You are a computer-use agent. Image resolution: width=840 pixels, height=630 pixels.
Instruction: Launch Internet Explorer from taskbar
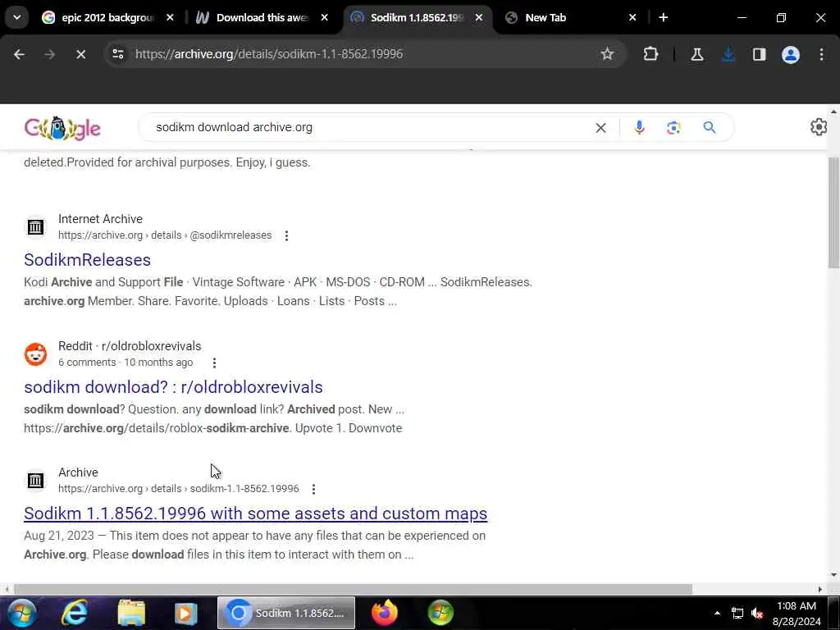click(75, 613)
